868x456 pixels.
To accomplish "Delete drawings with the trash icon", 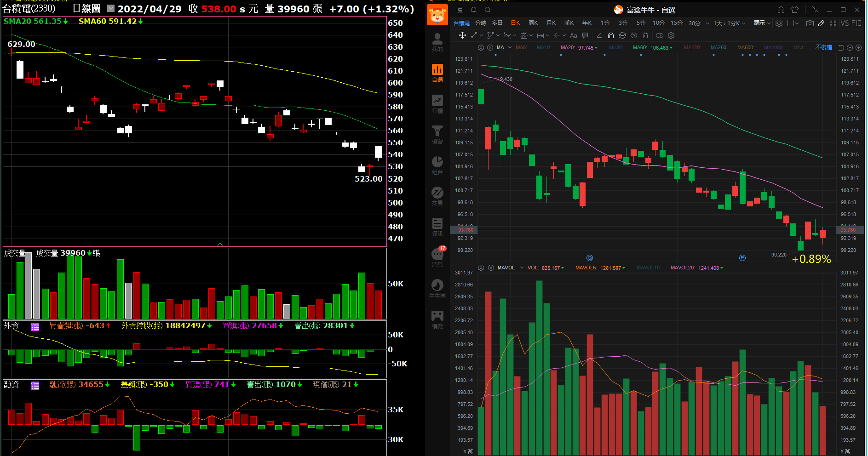I will click(645, 35).
